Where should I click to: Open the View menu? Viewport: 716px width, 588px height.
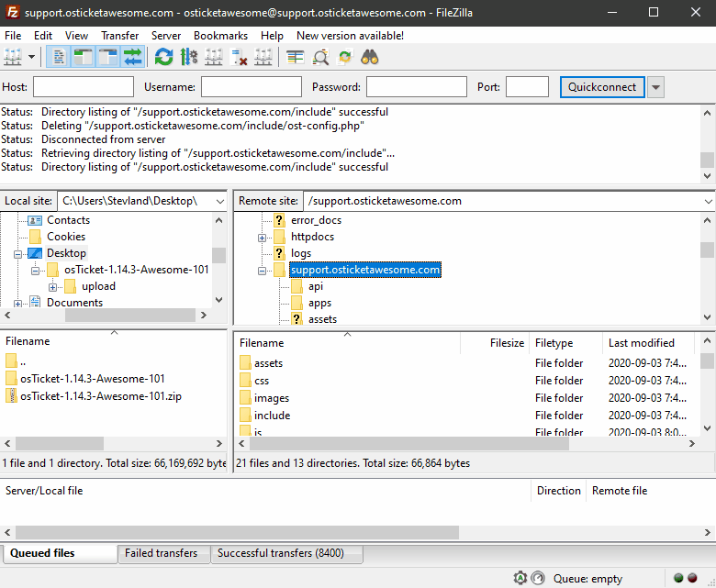point(76,36)
